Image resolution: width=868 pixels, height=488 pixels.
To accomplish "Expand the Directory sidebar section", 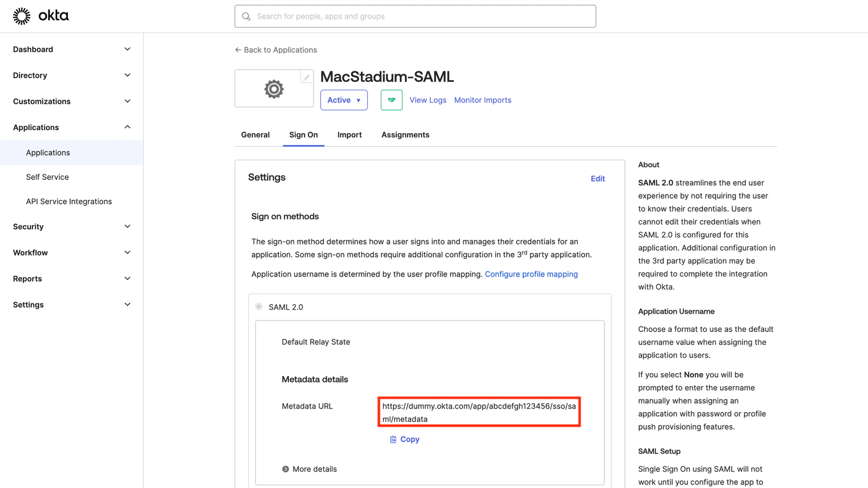I will tap(71, 75).
